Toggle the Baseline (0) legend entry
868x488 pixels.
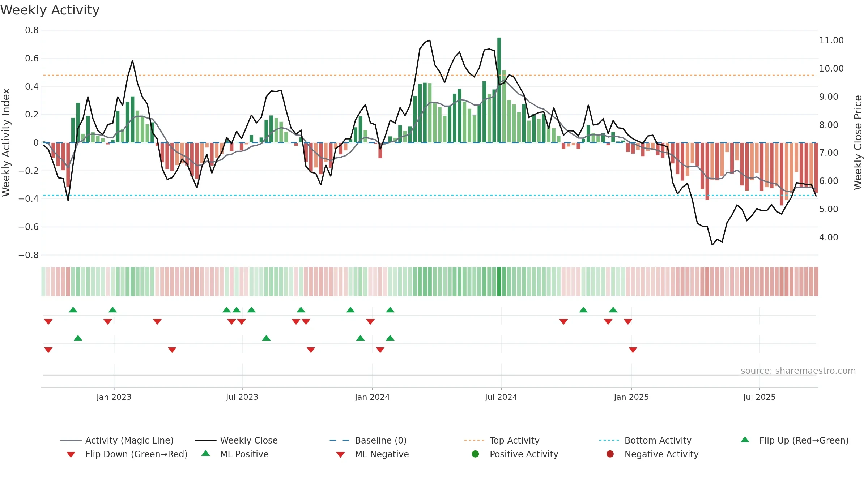368,440
